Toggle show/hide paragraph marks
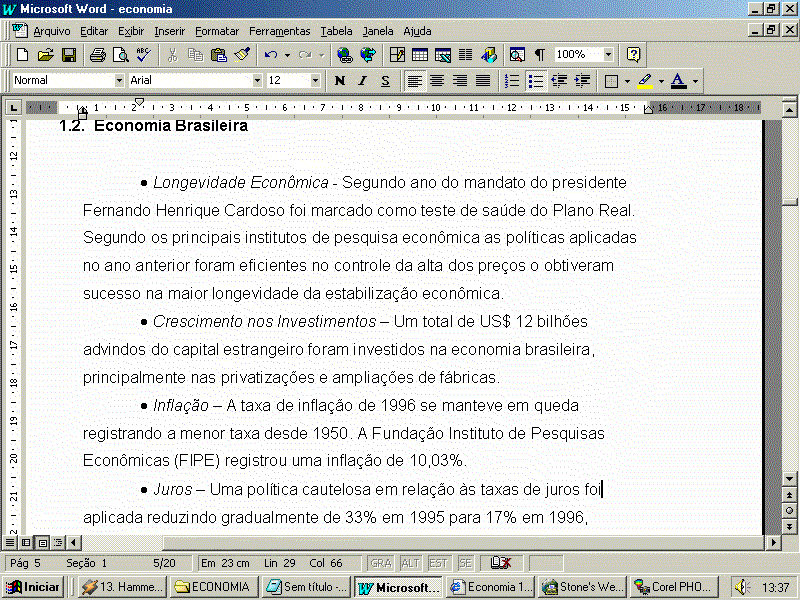Viewport: 800px width, 600px height. coord(540,54)
